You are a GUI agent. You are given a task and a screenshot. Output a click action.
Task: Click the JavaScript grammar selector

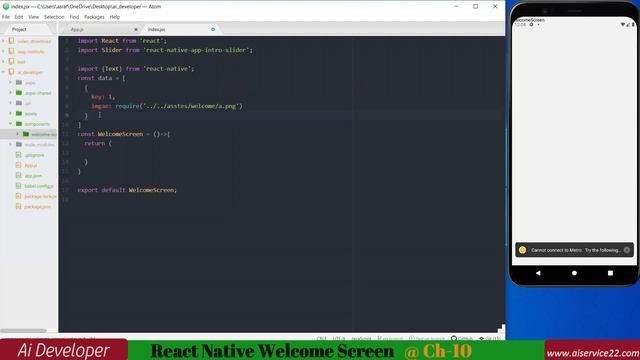[361, 338]
